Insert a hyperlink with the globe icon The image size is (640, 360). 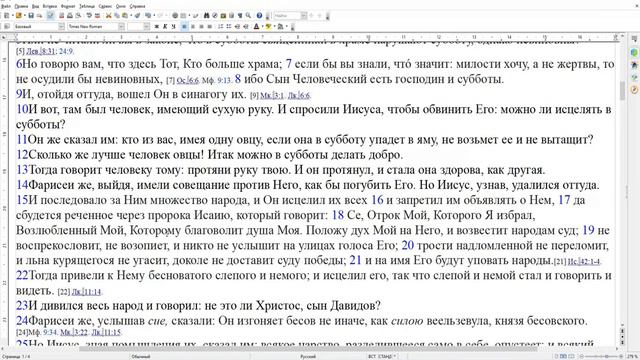pyautogui.click(x=175, y=16)
